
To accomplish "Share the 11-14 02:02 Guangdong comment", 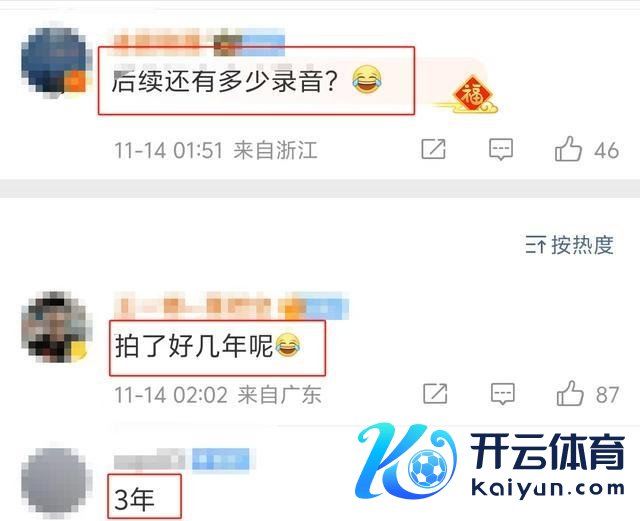I will [435, 394].
